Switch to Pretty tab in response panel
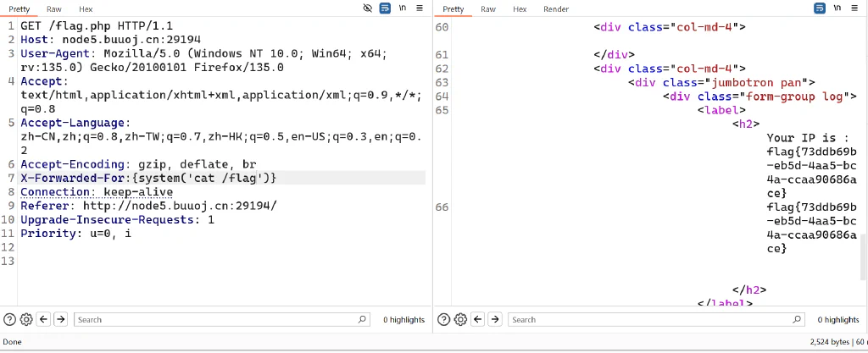The image size is (868, 353). pyautogui.click(x=453, y=8)
